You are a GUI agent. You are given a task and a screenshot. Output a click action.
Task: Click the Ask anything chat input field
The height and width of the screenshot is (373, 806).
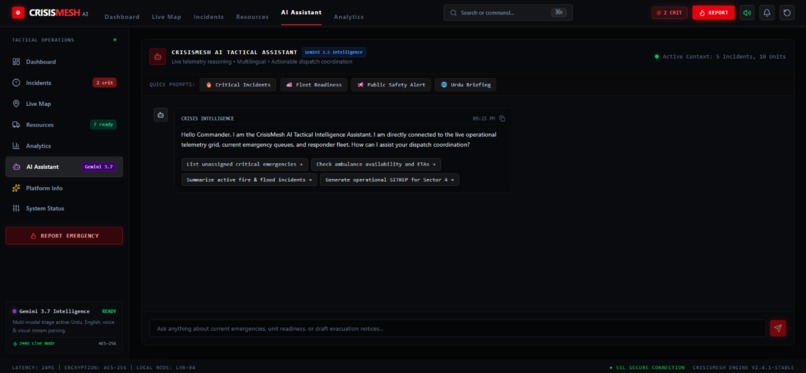pyautogui.click(x=457, y=328)
